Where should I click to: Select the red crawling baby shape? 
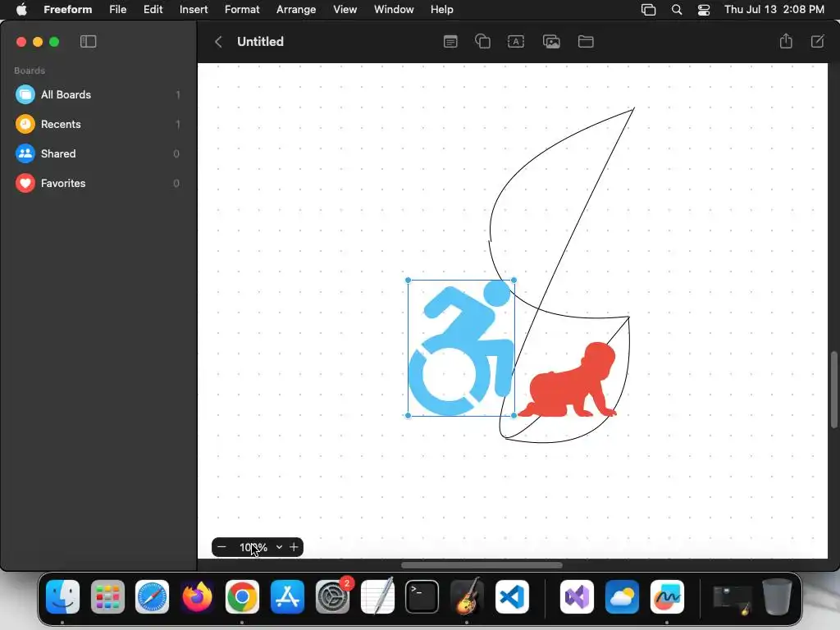coord(568,380)
